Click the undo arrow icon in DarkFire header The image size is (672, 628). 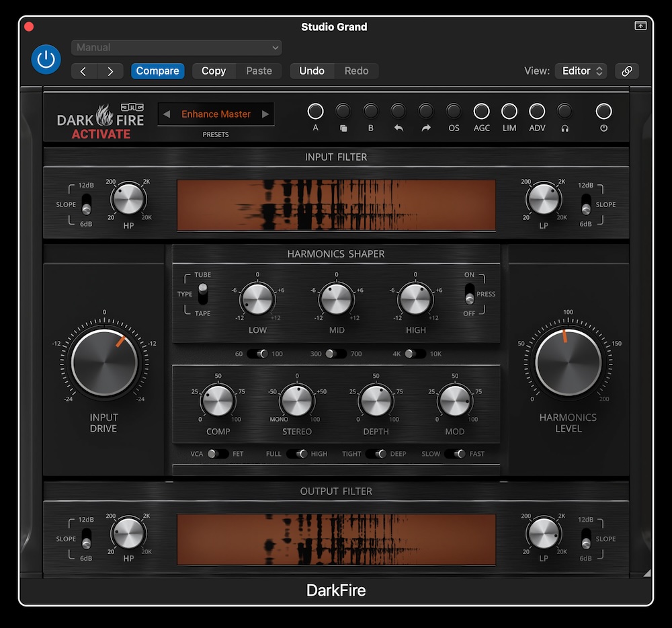coord(398,112)
